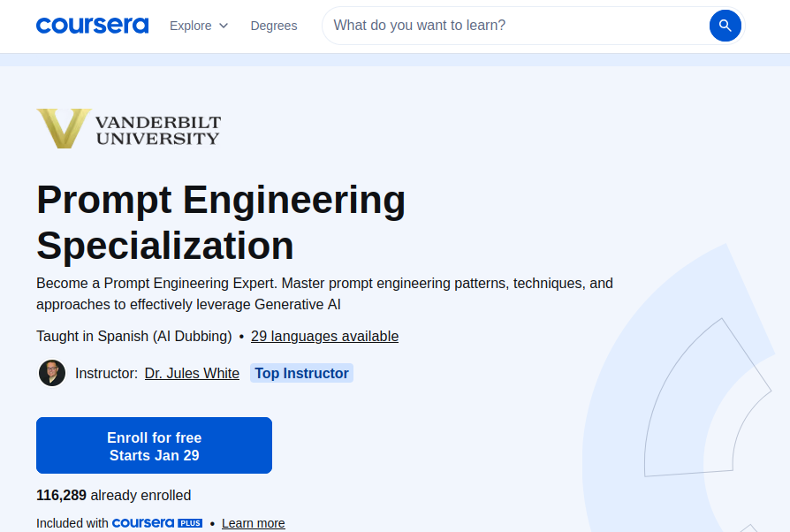Click the Coursera Plus logo
790x532 pixels.
point(157,523)
